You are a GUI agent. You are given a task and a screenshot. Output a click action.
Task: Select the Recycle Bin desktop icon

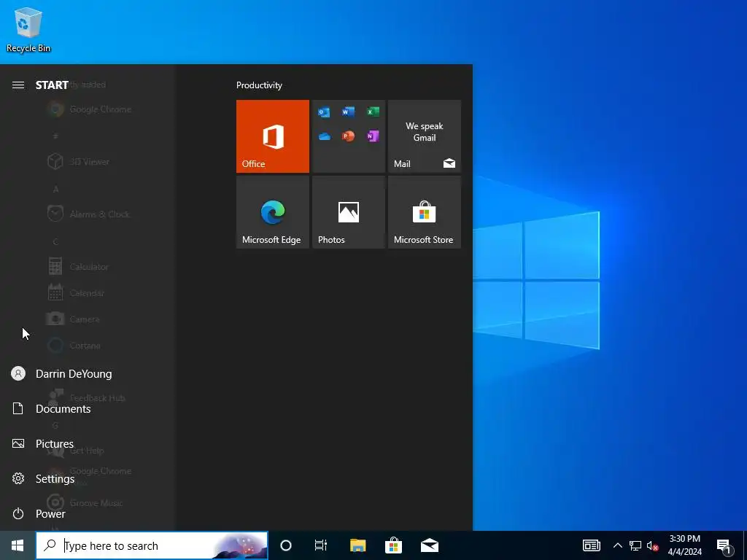point(28,31)
